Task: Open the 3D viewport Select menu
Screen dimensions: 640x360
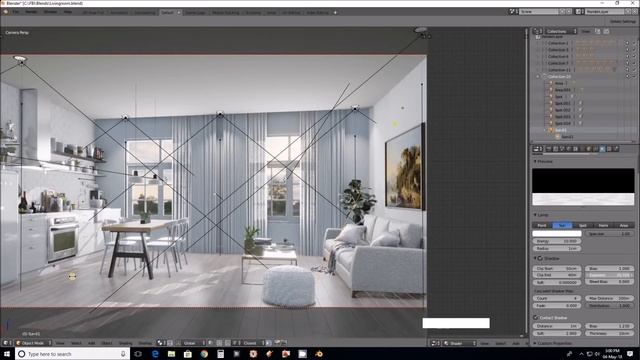Action: [x=76, y=343]
